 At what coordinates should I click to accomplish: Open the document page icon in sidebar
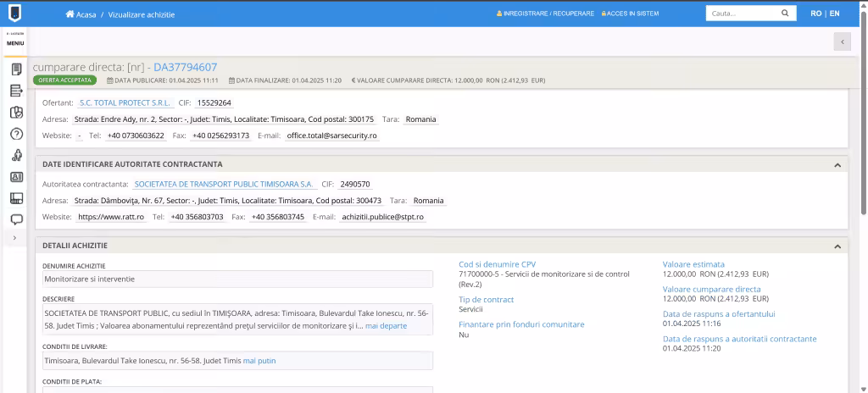click(17, 69)
